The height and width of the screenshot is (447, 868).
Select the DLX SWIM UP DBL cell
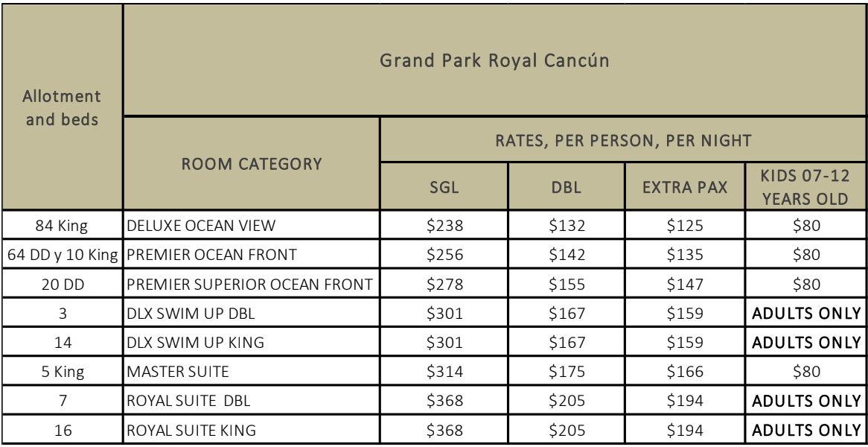tap(252, 314)
